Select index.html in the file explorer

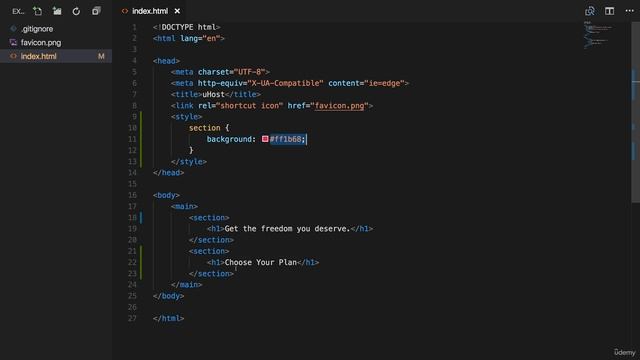[56, 56]
